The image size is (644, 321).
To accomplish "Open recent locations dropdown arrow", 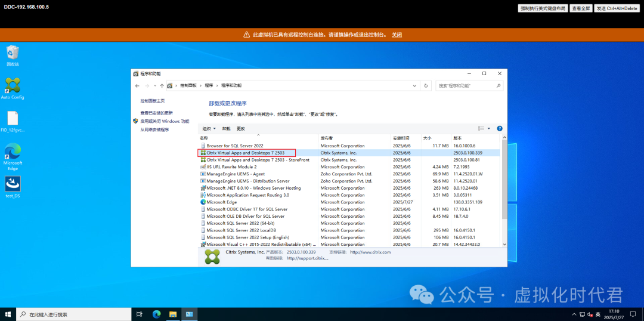I will [x=155, y=86].
